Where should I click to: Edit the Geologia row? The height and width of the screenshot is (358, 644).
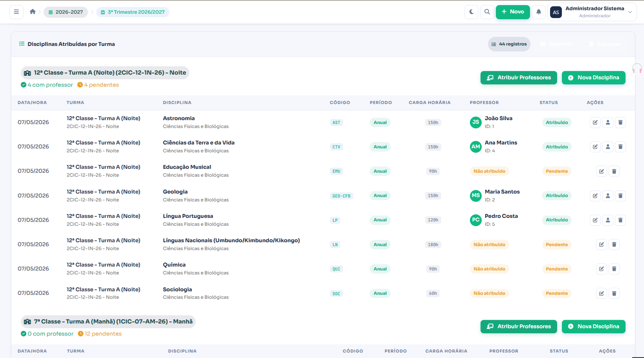[x=595, y=196]
